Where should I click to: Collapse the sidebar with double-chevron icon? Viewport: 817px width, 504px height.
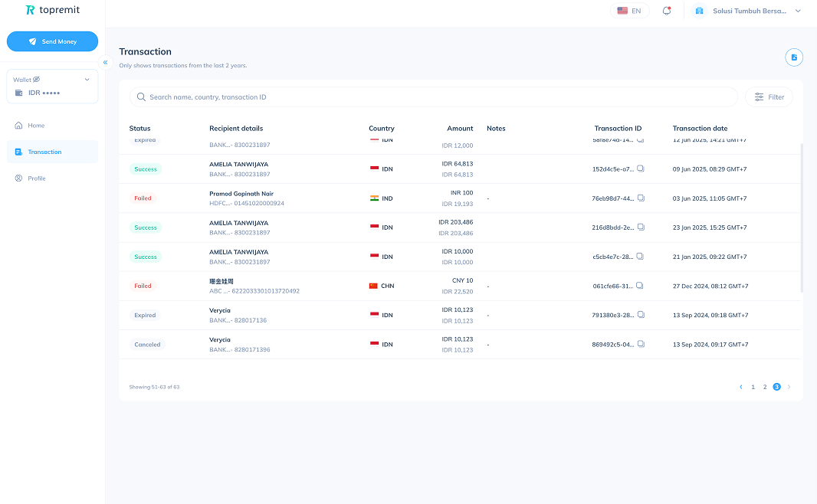105,63
